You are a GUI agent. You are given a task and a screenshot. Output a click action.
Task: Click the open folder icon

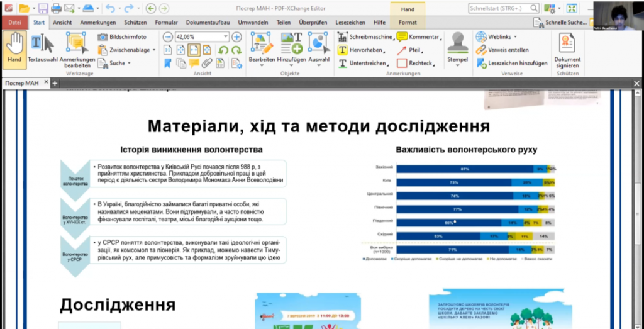[x=25, y=8]
